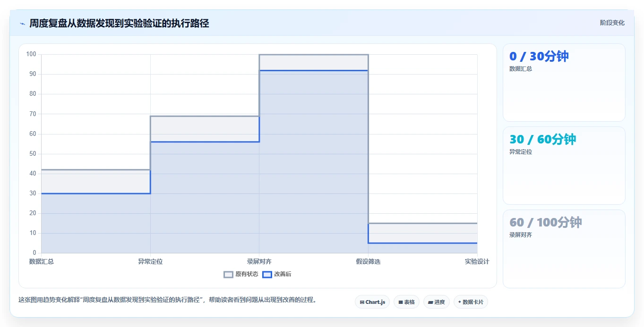Click the y-axis value 100
644x327 pixels.
pos(31,54)
